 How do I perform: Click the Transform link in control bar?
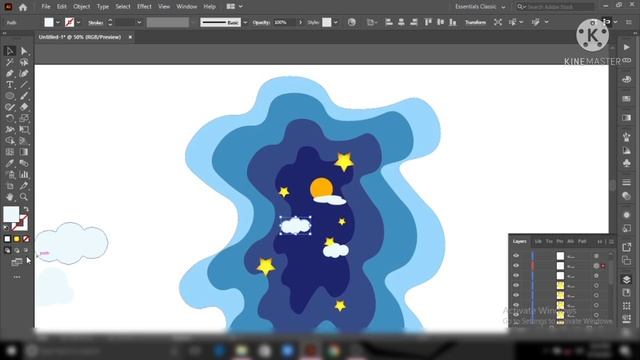[476, 22]
